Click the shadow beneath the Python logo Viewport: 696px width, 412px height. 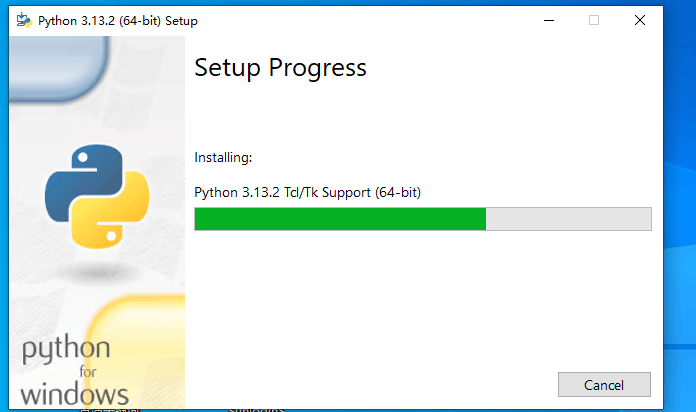(x=99, y=273)
